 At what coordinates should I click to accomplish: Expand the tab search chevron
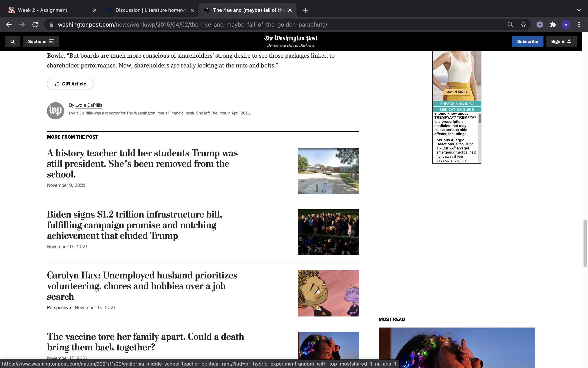tap(579, 10)
